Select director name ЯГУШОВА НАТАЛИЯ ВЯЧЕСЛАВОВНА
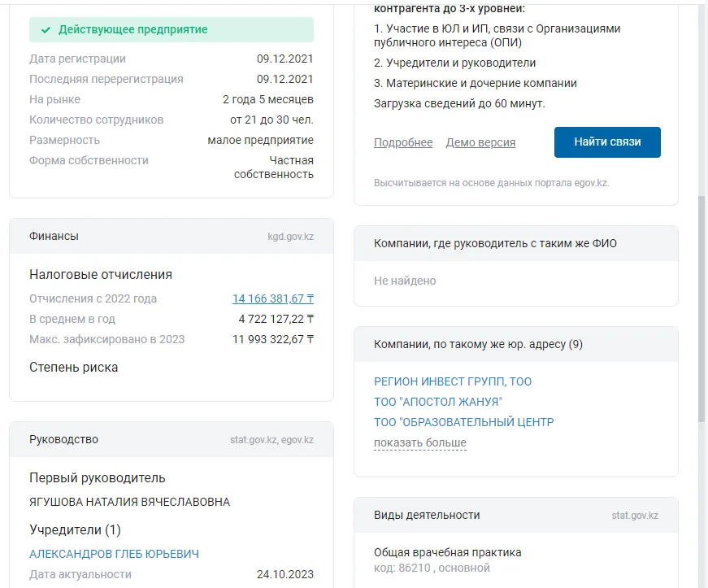 click(130, 502)
